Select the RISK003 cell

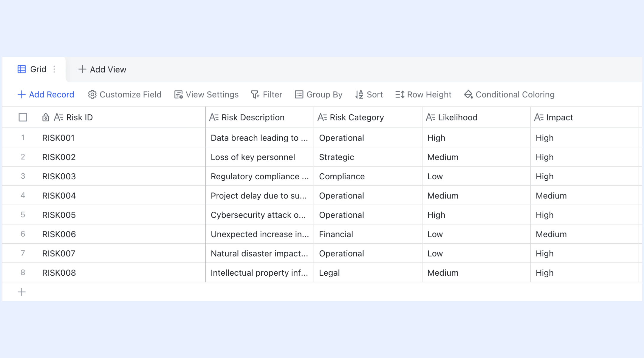click(122, 176)
